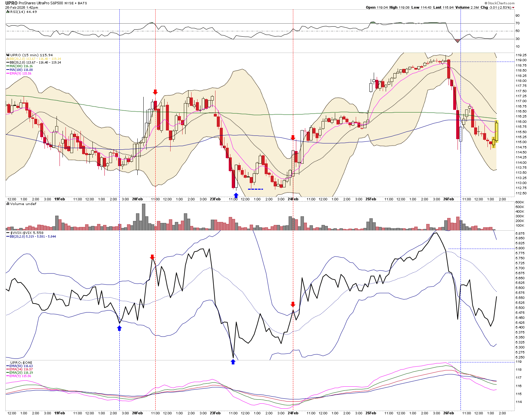Click the leftmost blue up arrow in $VVIX:$VIX panel
532x416 pixels.
pos(119,328)
